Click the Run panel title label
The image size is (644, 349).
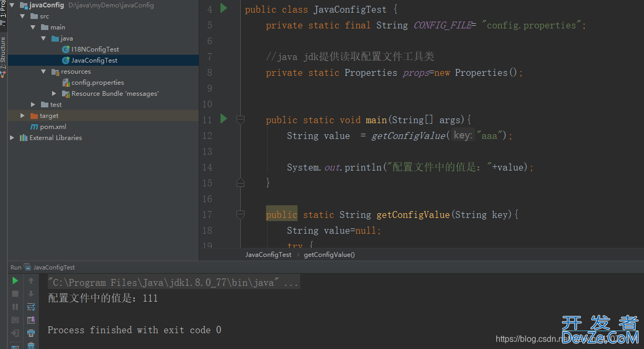(x=16, y=267)
